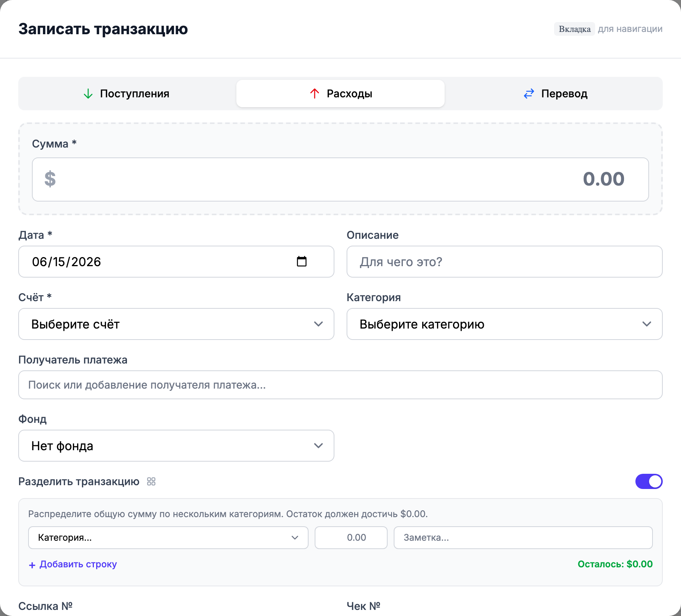This screenshot has width=681, height=616.
Task: Click the payee search field
Action: click(x=340, y=385)
